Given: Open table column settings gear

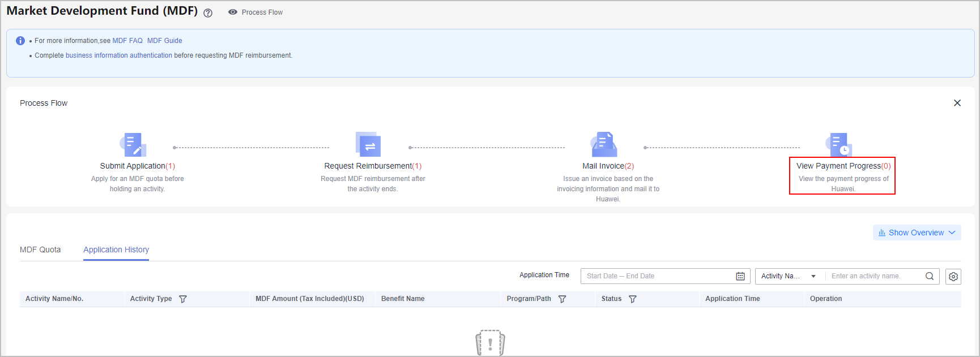Looking at the screenshot, I should coord(953,277).
